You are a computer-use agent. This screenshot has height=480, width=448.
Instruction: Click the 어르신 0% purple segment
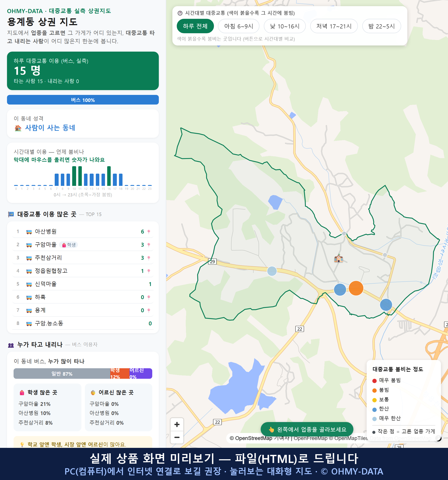click(141, 374)
